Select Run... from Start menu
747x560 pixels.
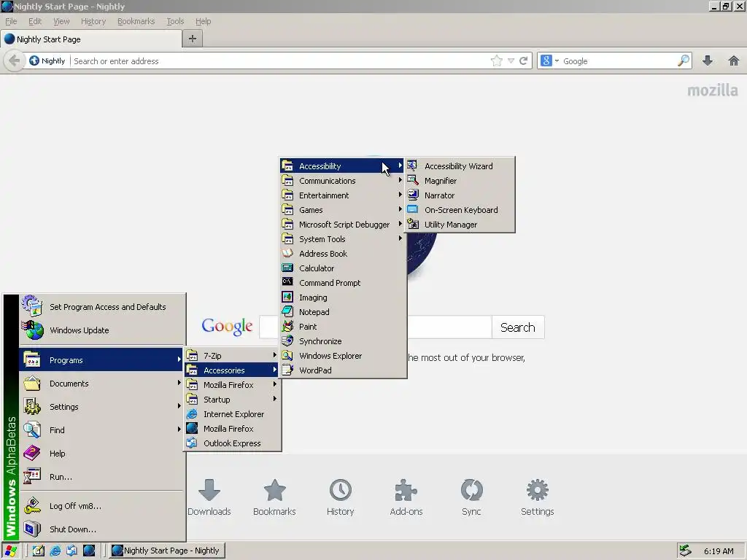[x=102, y=477]
